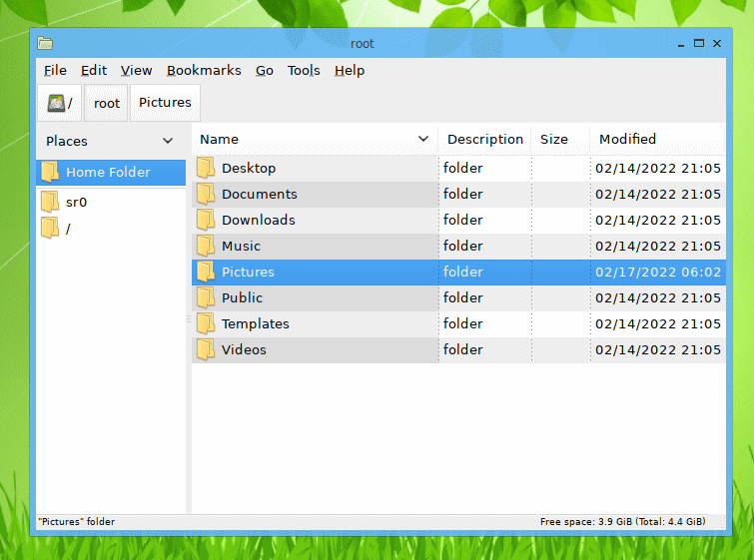Viewport: 754px width, 560px height.
Task: Click the sidebar pane resize handle
Action: [188, 319]
